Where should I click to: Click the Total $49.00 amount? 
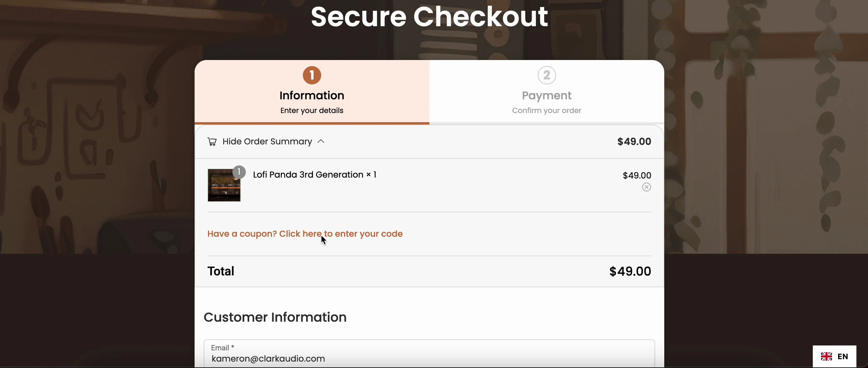pos(630,271)
